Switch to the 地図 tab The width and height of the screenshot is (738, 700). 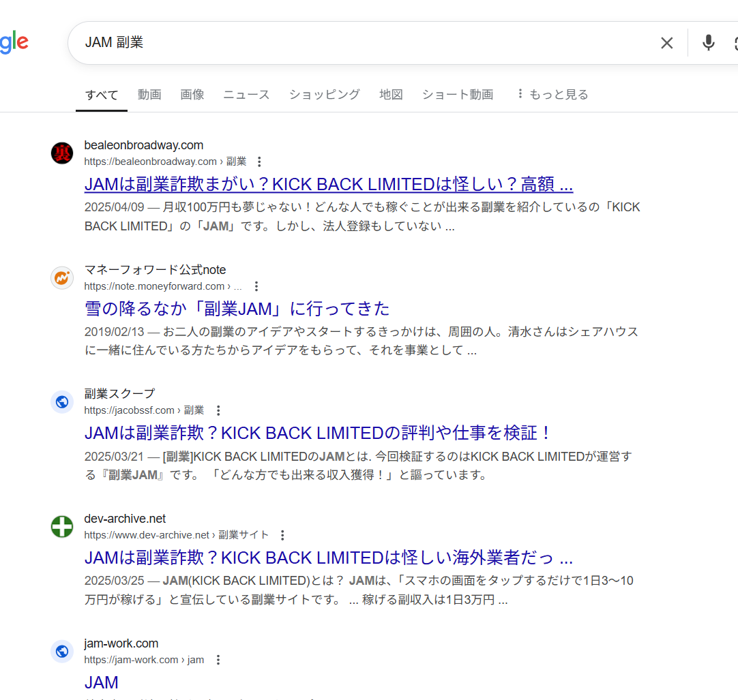pos(391,95)
